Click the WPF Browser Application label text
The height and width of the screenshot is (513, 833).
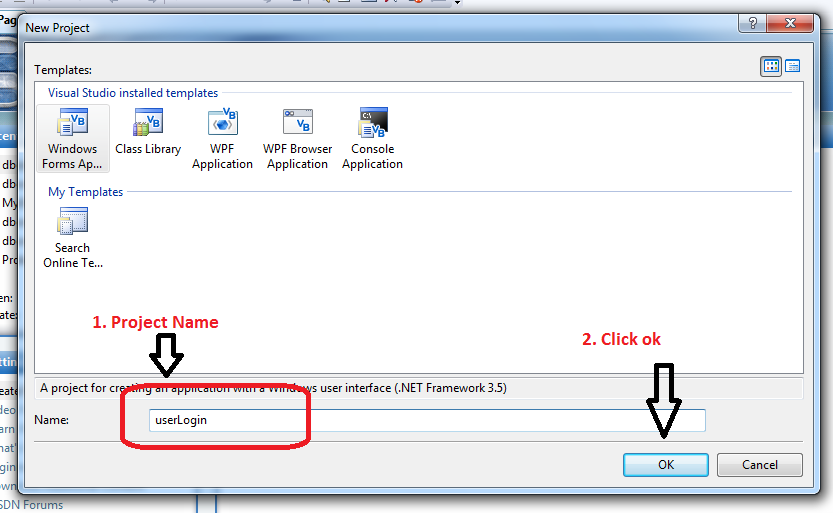click(298, 157)
